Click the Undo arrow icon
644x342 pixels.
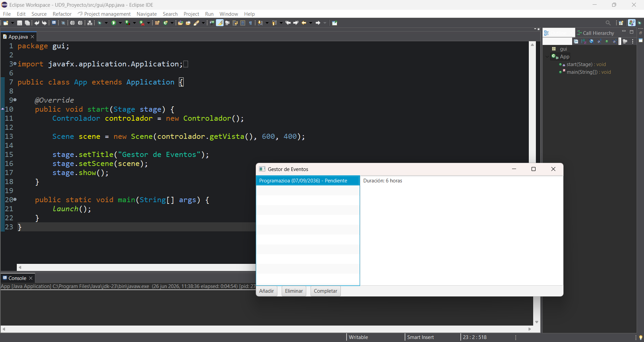pyautogui.click(x=37, y=23)
